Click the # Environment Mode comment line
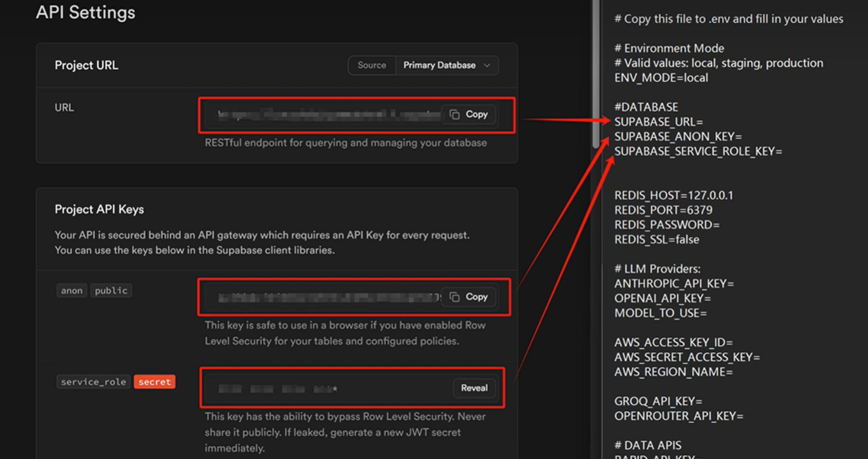Screen dimensions: 868x459 pos(669,48)
